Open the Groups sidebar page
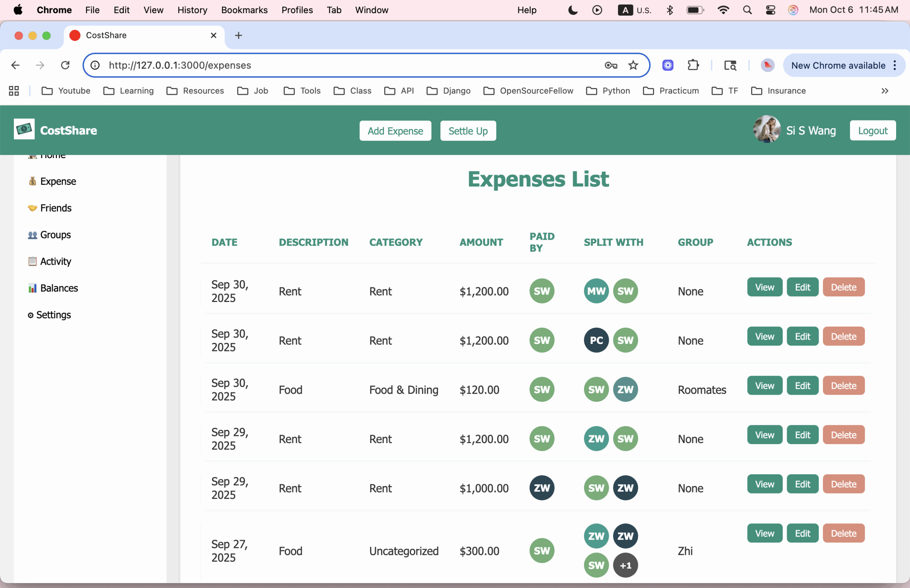Image resolution: width=910 pixels, height=588 pixels. coord(55,235)
